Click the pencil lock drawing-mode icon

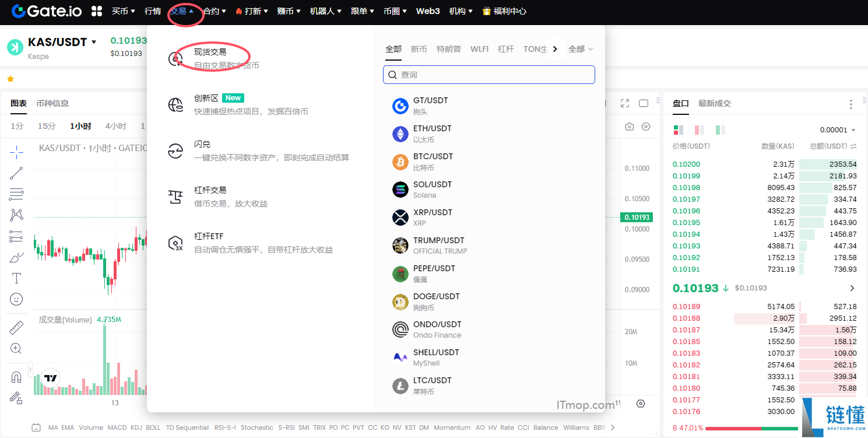click(16, 398)
